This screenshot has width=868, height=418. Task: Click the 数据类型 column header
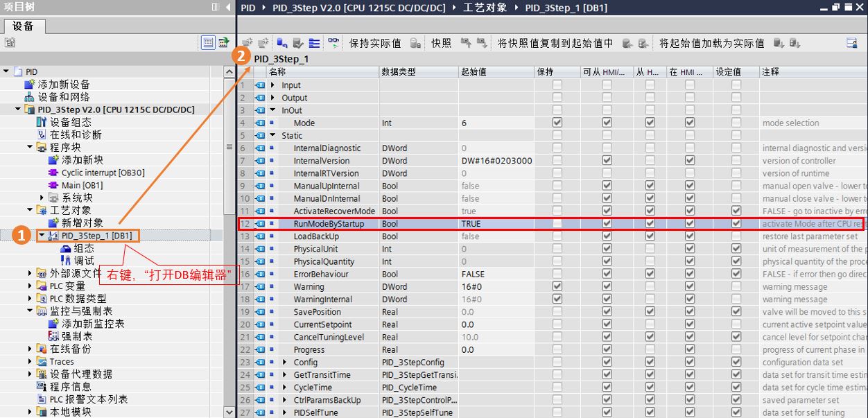[x=418, y=71]
